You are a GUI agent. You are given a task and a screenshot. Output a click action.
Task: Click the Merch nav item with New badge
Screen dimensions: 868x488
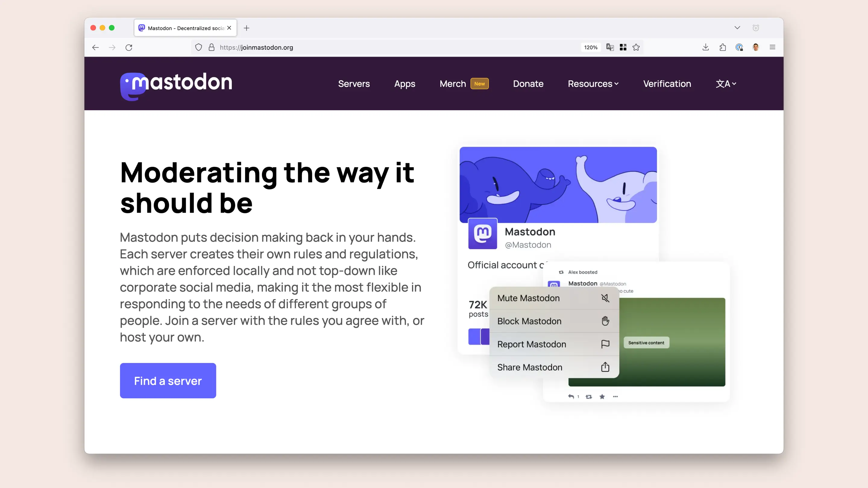tap(464, 83)
